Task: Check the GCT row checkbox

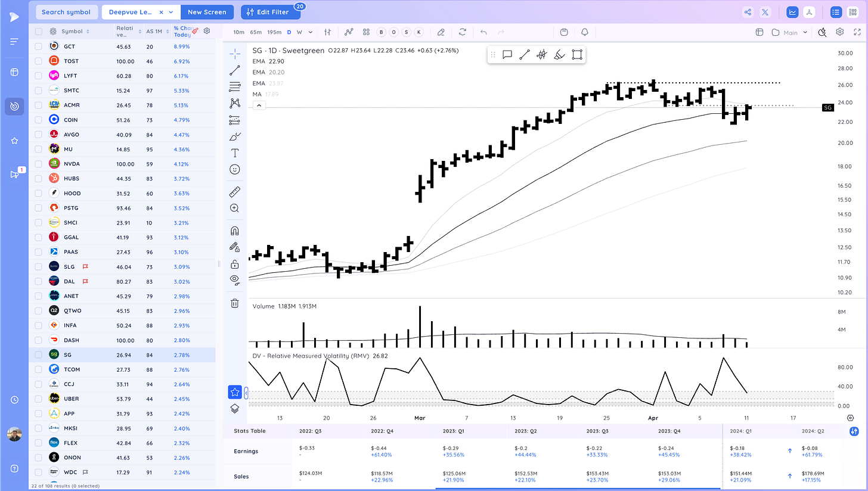Action: (x=39, y=46)
